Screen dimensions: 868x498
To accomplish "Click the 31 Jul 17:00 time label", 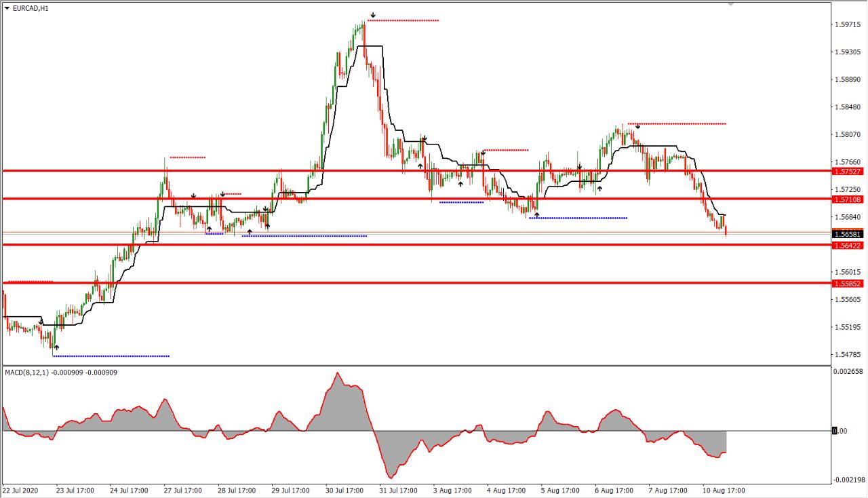I will click(x=399, y=490).
